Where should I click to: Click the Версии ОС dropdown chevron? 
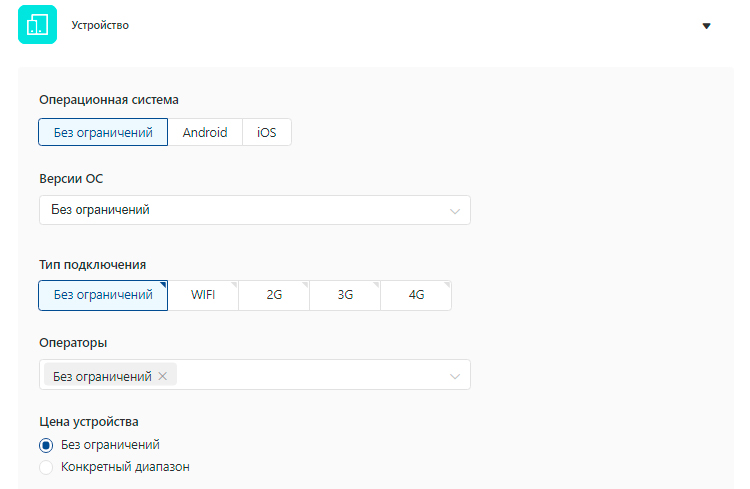coord(455,211)
